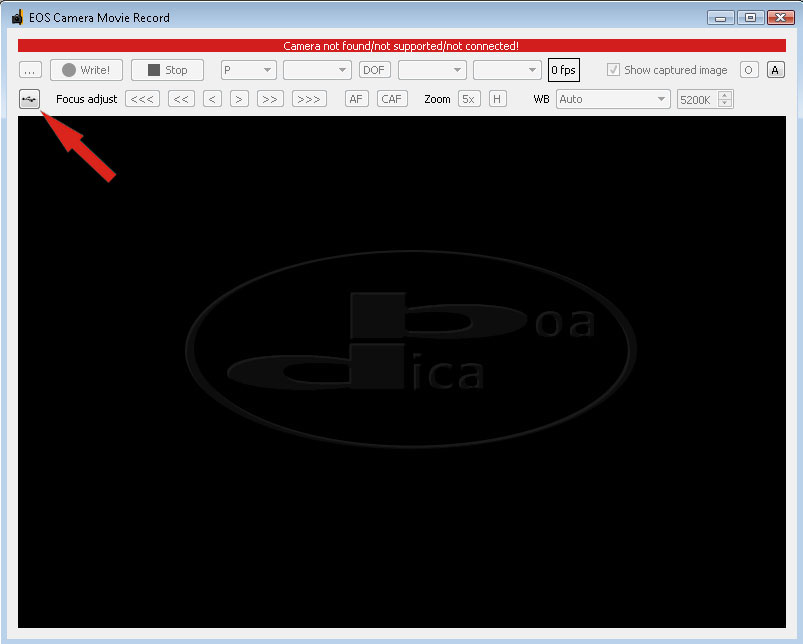Click the USB connect camera icon

29,99
